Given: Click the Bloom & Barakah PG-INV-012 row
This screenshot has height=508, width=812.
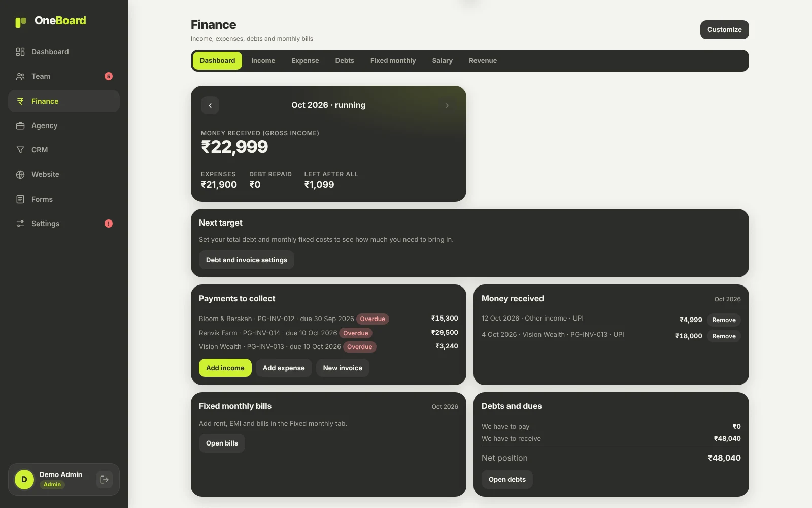Looking at the screenshot, I should (x=328, y=319).
